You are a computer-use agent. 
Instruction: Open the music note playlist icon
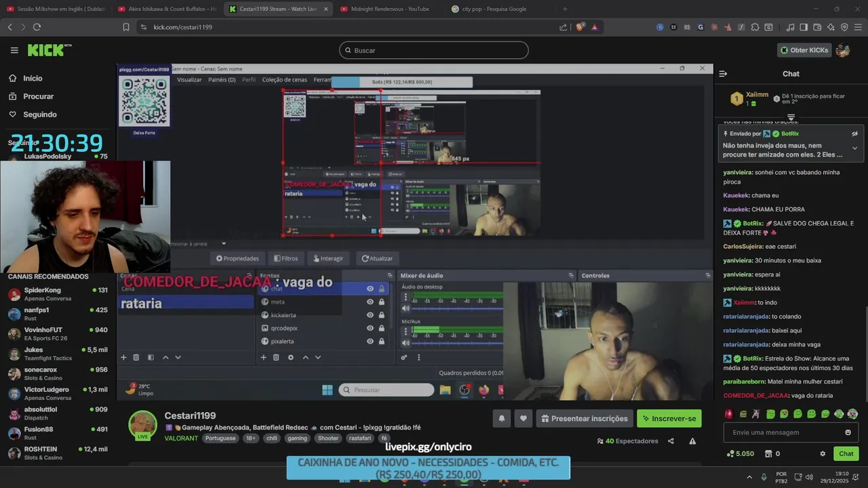coord(790,27)
